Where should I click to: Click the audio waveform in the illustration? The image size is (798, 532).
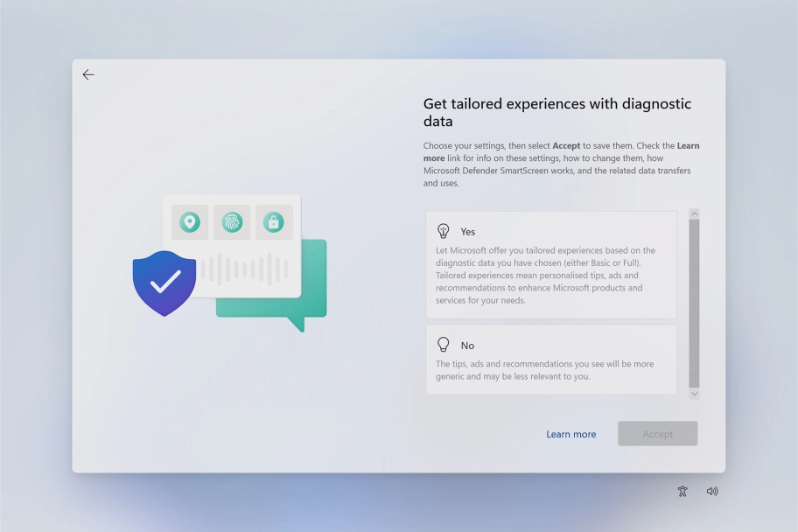tap(243, 269)
